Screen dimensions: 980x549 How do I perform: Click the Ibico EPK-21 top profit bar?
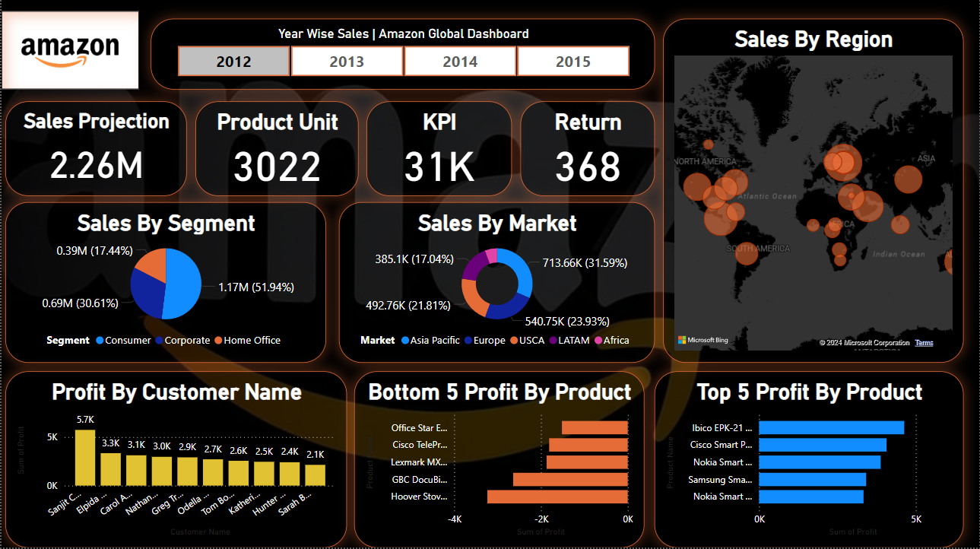pyautogui.click(x=831, y=427)
